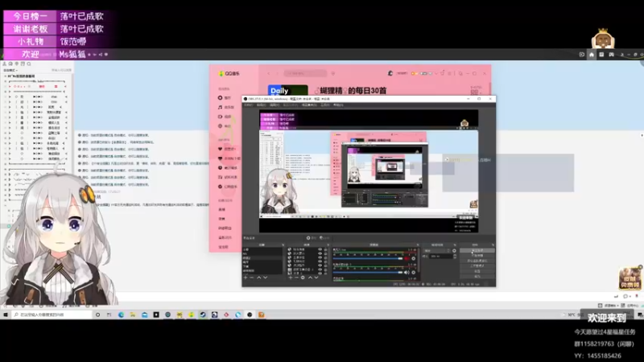This screenshot has height=362, width=644.
Task: Open OBS Help menu
Action: [338, 105]
